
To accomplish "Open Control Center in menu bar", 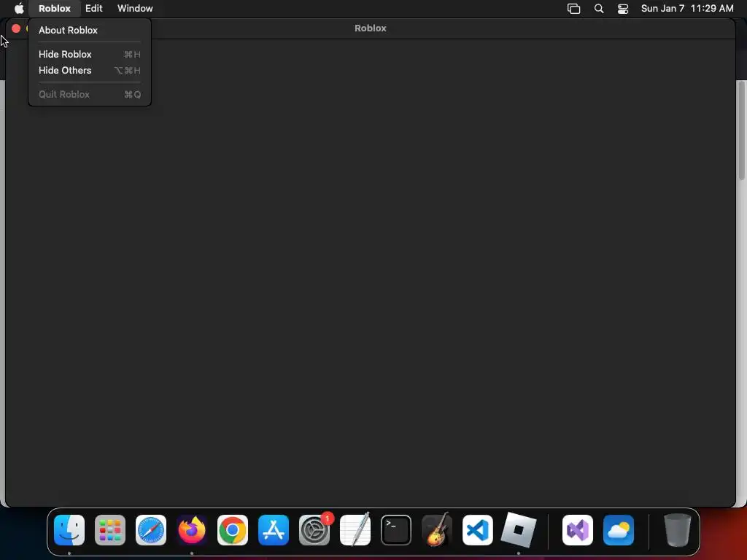I will click(623, 9).
